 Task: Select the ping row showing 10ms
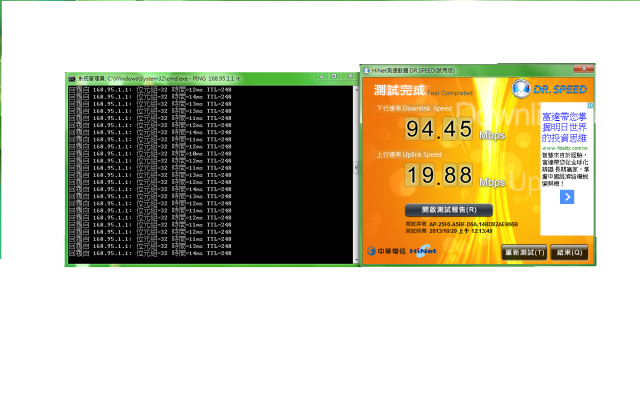pyautogui.click(x=150, y=153)
